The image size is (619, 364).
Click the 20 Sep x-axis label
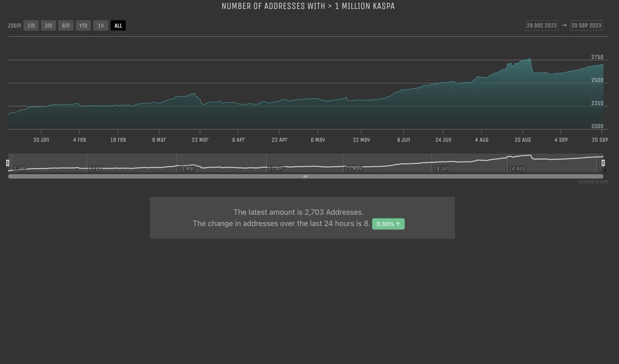[x=600, y=140]
